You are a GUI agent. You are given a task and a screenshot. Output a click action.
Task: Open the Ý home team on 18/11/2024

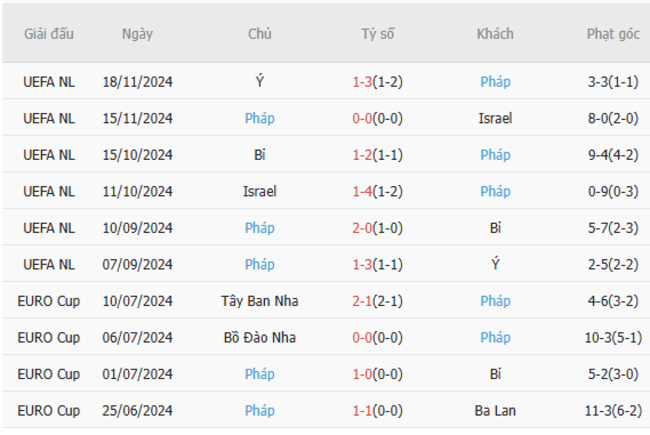[x=259, y=82]
